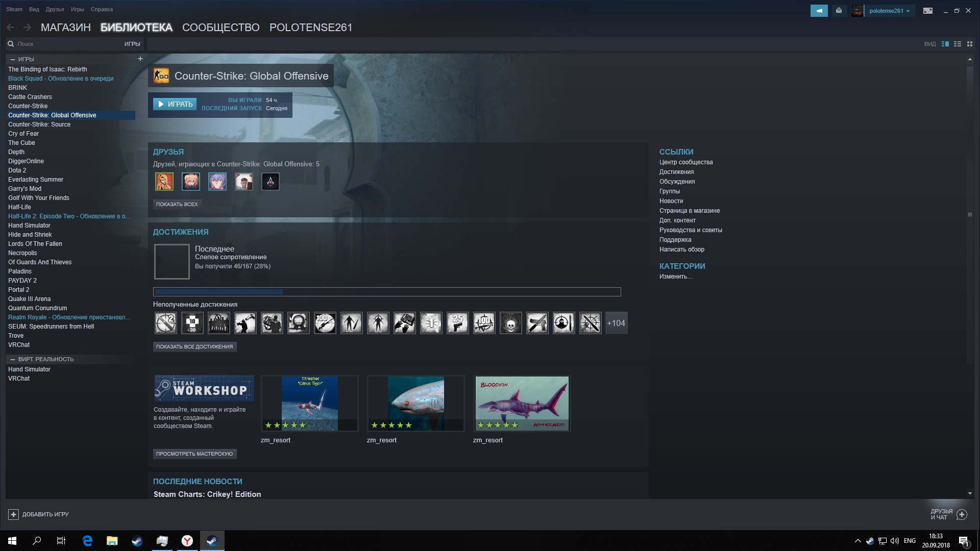Open the Steam menu

pyautogui.click(x=14, y=9)
